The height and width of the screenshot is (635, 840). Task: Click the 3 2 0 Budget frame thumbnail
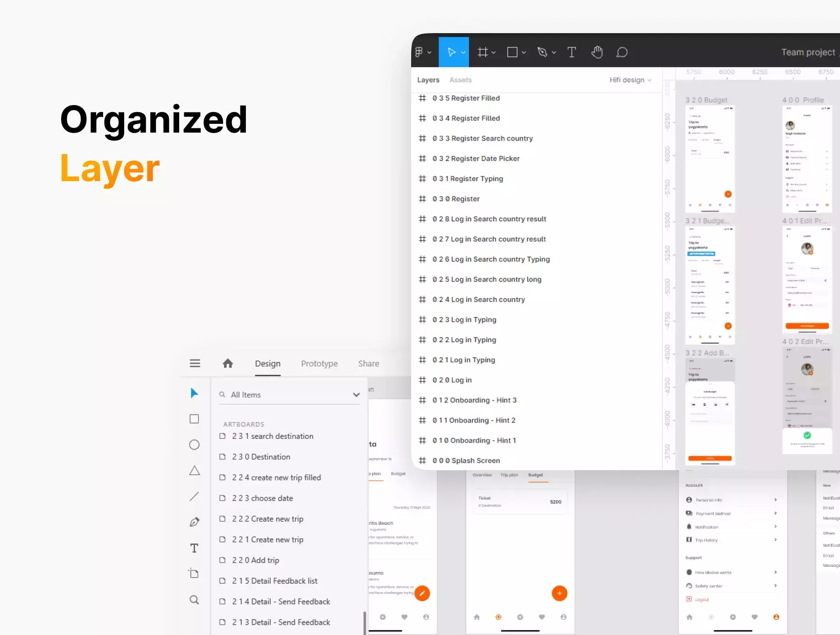pyautogui.click(x=710, y=159)
